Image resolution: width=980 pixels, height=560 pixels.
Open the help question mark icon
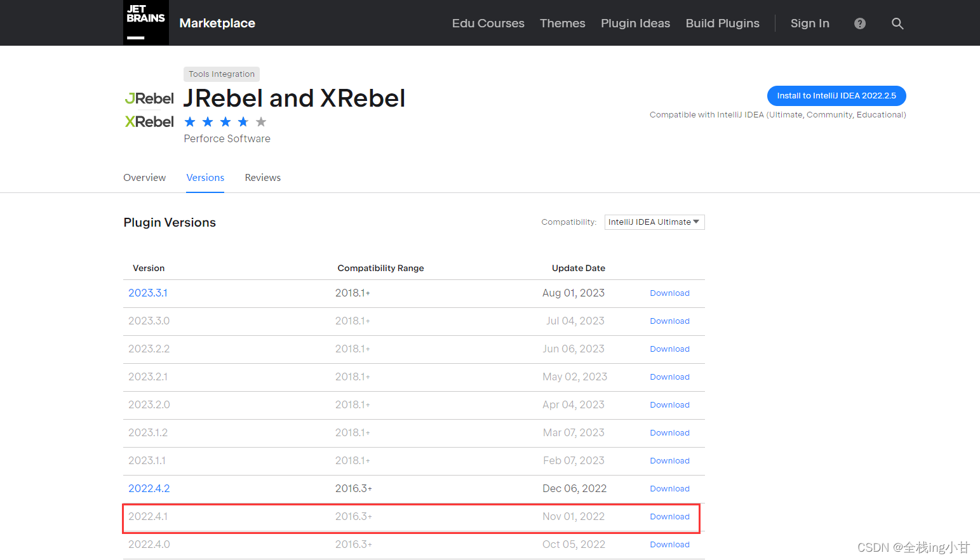click(x=860, y=23)
